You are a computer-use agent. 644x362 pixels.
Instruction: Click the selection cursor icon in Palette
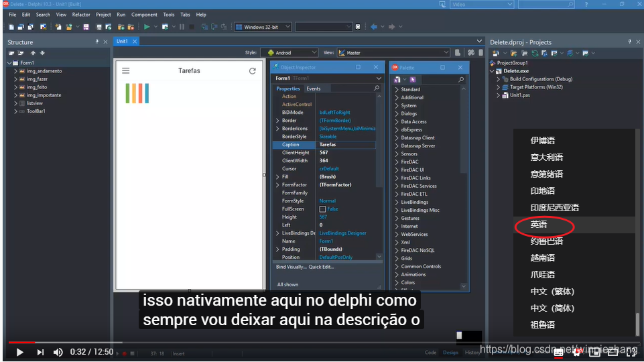[413, 79]
